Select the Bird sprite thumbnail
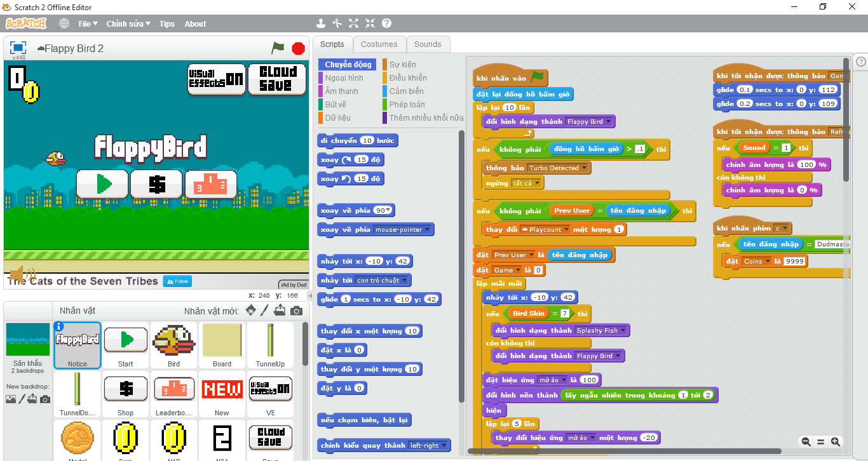The image size is (868, 461). [x=173, y=345]
